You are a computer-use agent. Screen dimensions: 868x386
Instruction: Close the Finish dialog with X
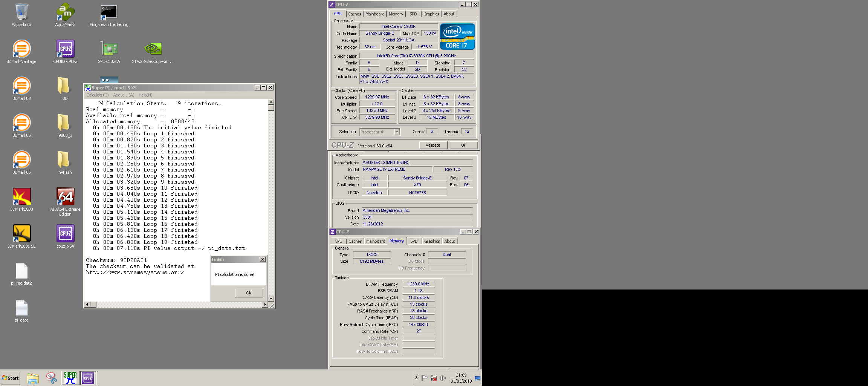[263, 259]
